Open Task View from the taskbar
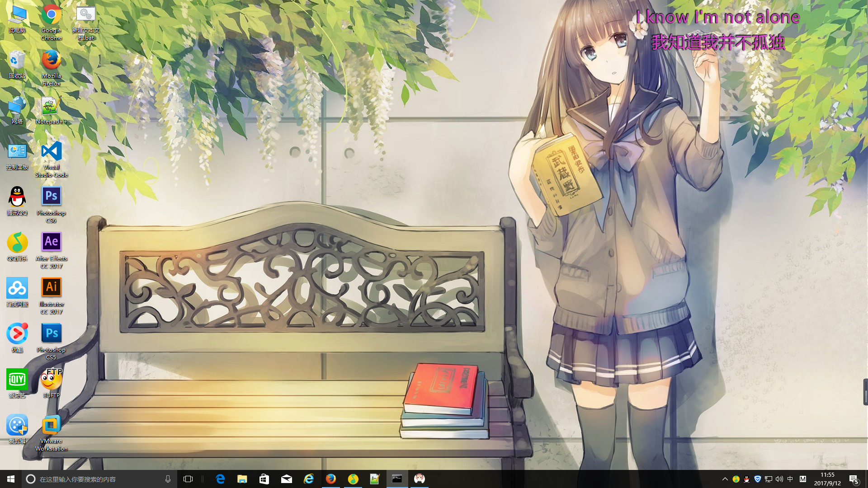Screen dimensions: 868x488 click(188, 479)
